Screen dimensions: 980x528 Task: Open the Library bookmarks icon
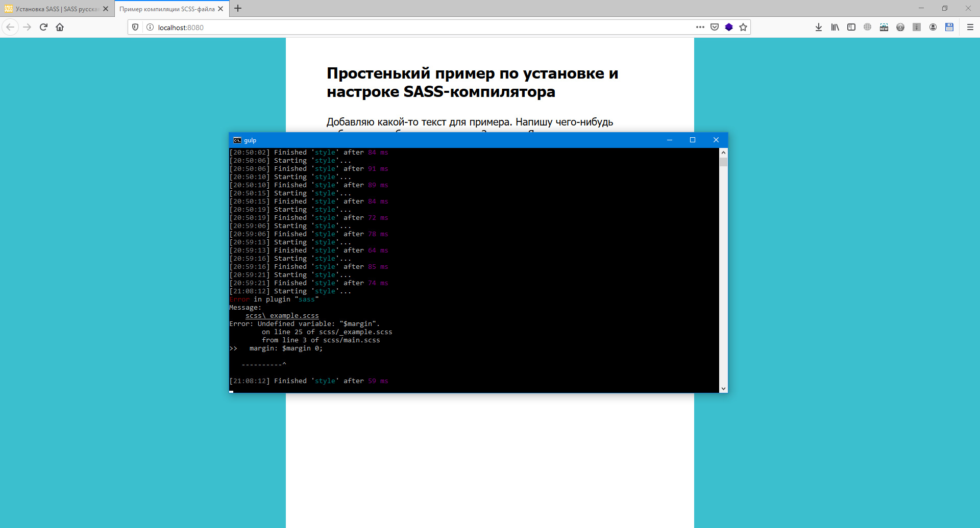(x=835, y=27)
